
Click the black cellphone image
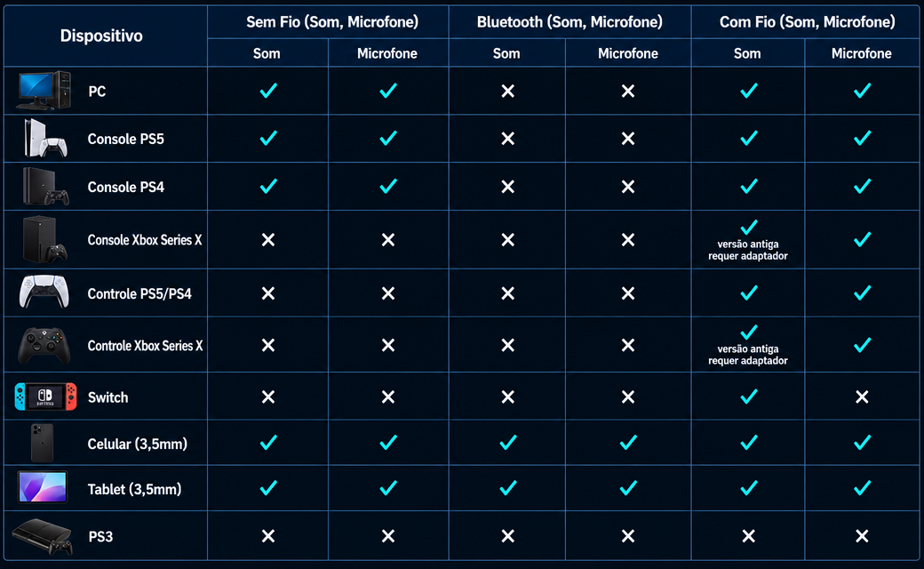[43, 443]
